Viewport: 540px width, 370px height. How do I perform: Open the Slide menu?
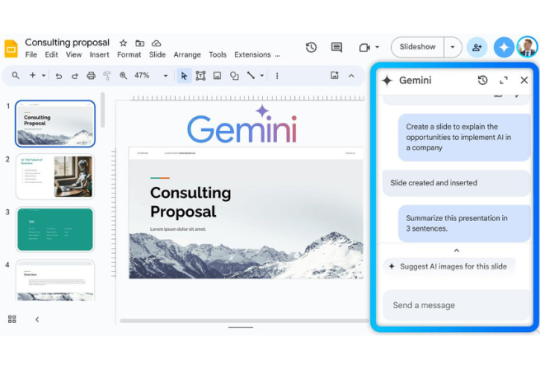157,55
